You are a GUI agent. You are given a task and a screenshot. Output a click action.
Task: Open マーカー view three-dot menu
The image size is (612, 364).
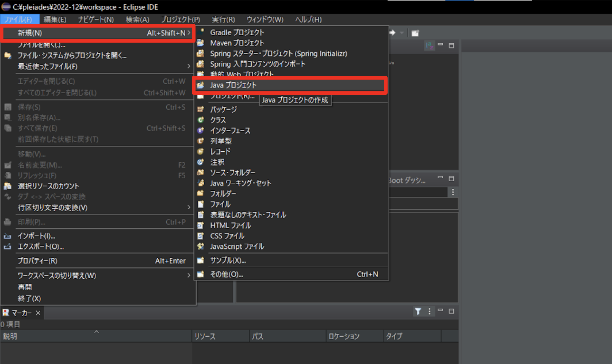click(429, 311)
